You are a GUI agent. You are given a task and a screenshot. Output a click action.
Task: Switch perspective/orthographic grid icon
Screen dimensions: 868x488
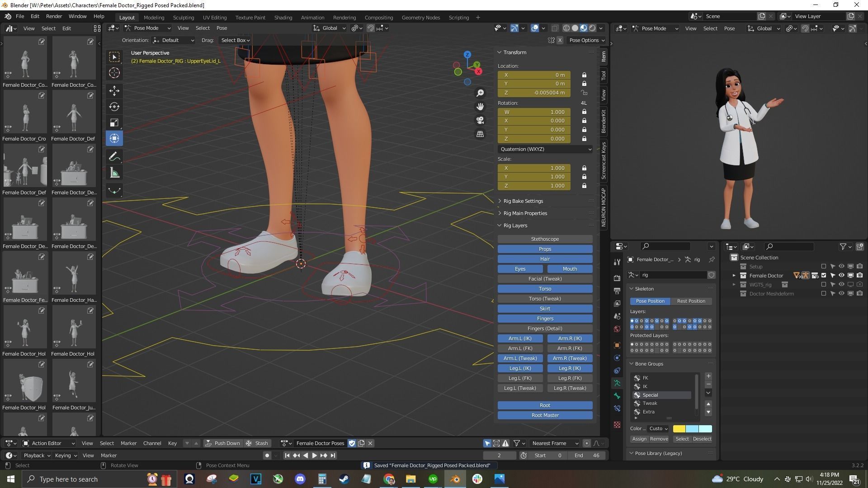(480, 134)
